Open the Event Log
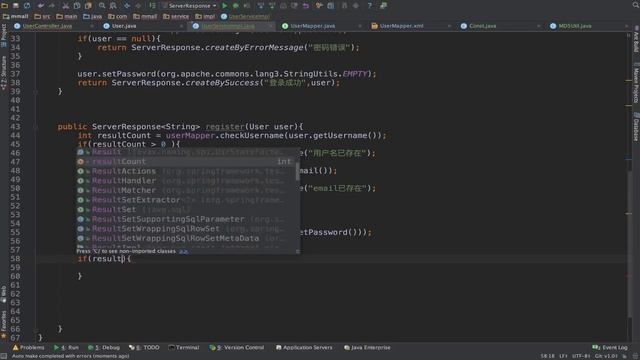Viewport: 640px width, 360px height. click(x=610, y=348)
